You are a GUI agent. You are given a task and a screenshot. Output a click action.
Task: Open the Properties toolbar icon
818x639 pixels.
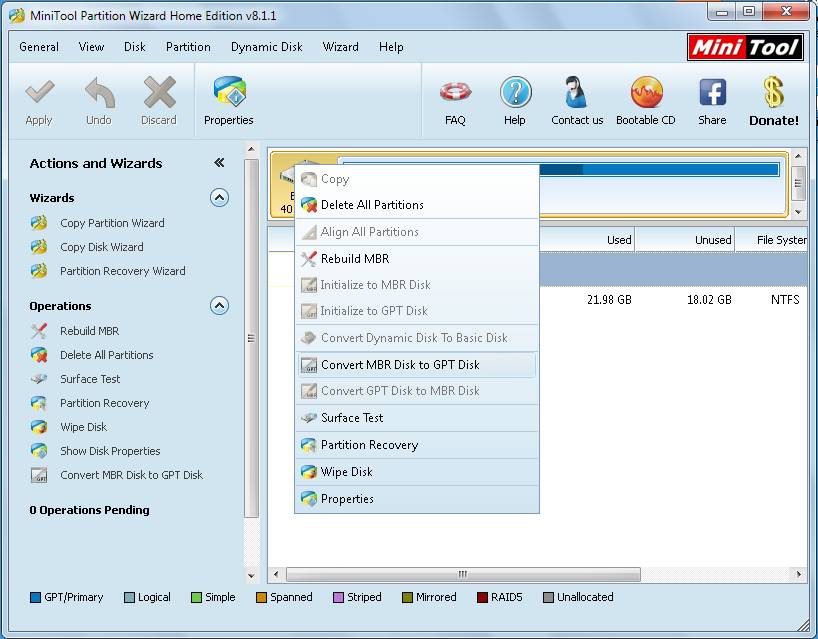click(x=230, y=92)
